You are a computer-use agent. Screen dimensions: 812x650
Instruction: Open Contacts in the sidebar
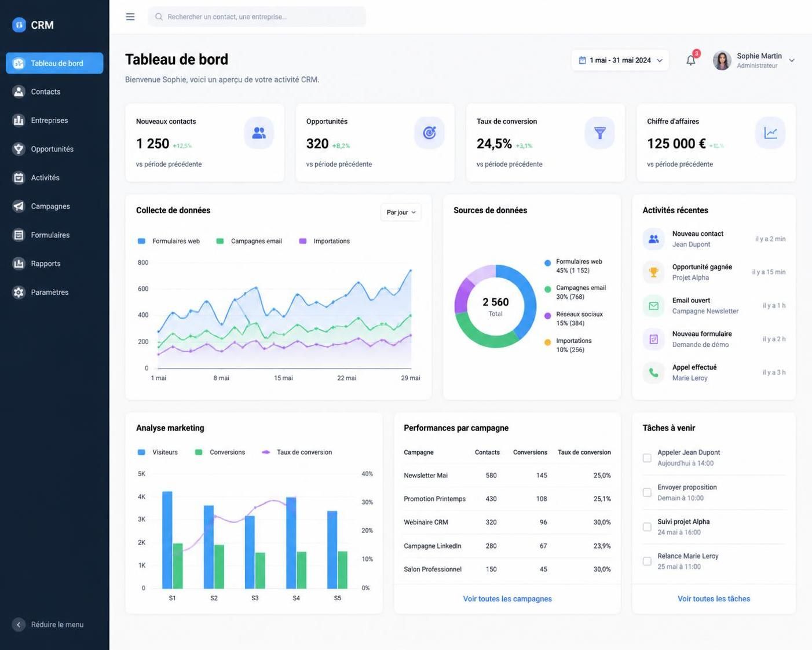(54, 92)
